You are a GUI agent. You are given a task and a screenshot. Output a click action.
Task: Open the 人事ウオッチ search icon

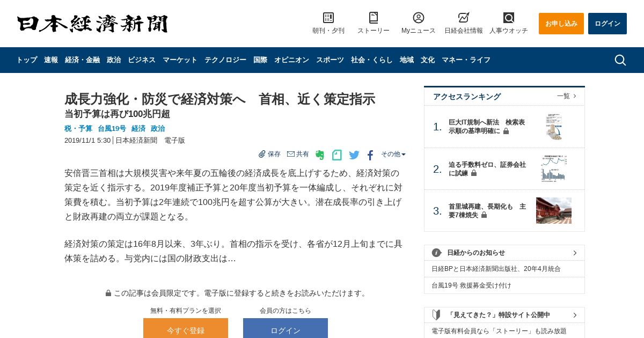tap(509, 18)
